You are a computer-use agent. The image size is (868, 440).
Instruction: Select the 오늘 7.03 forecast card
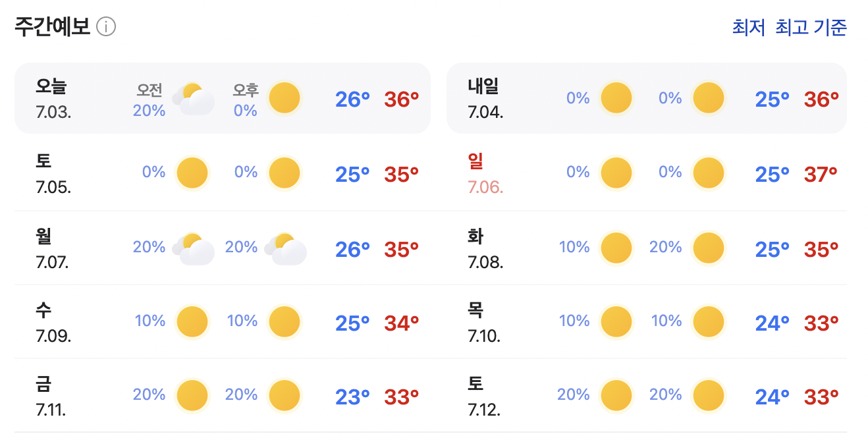tap(223, 98)
